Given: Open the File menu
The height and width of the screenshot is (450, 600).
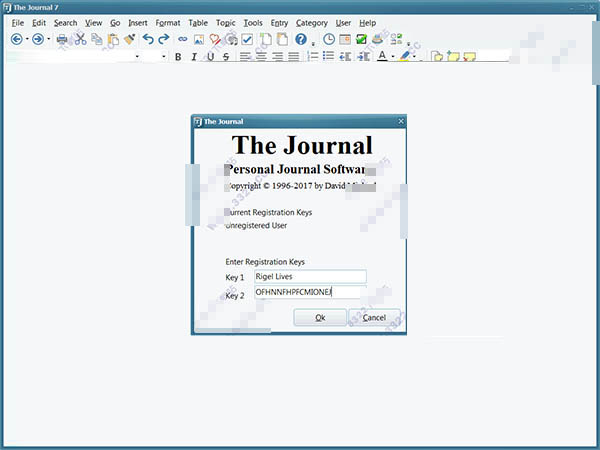Looking at the screenshot, I should coord(18,23).
